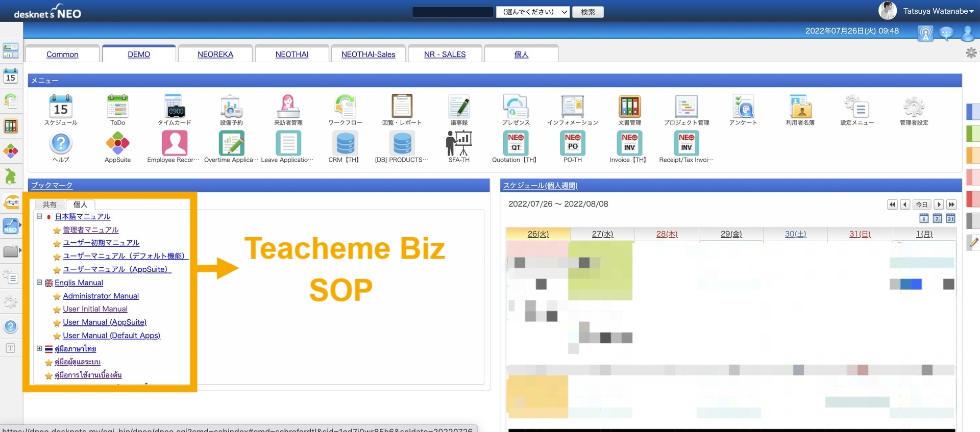Screen dimensions: 980x432
Task: Open the 管理者マニュアル bookmark link
Action: click(x=91, y=230)
